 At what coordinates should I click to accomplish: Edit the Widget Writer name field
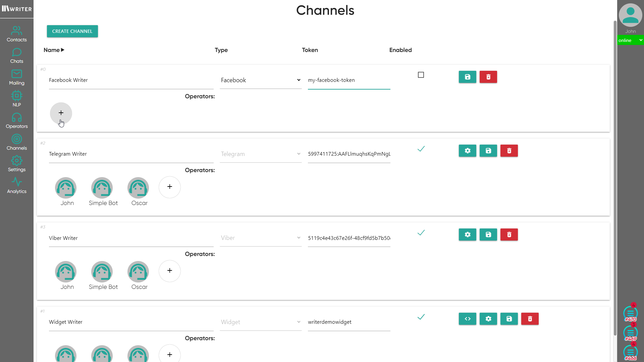[x=131, y=322]
